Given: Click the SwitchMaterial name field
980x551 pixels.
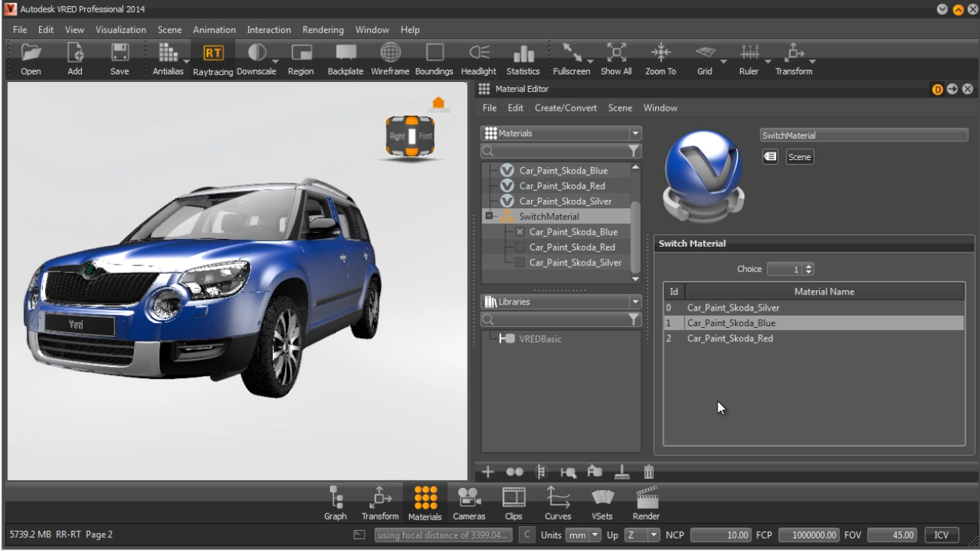Looking at the screenshot, I should 864,135.
